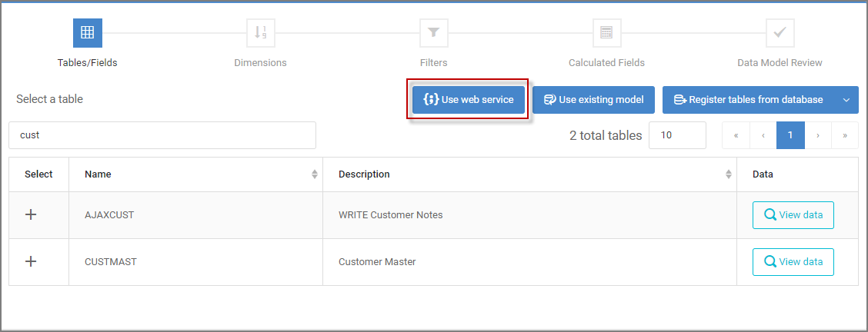This screenshot has width=868, height=332.
Task: Add the CUSTMAST table with plus icon
Action: [x=32, y=262]
